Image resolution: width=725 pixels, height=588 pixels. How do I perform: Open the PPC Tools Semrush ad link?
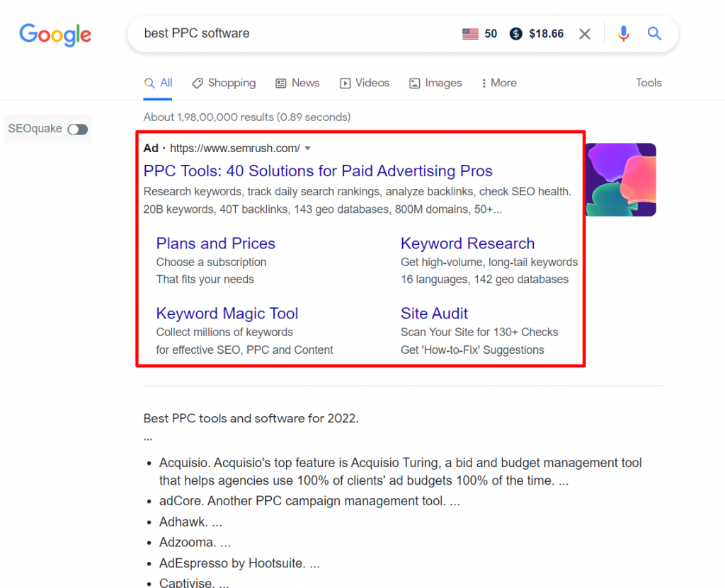(x=318, y=171)
